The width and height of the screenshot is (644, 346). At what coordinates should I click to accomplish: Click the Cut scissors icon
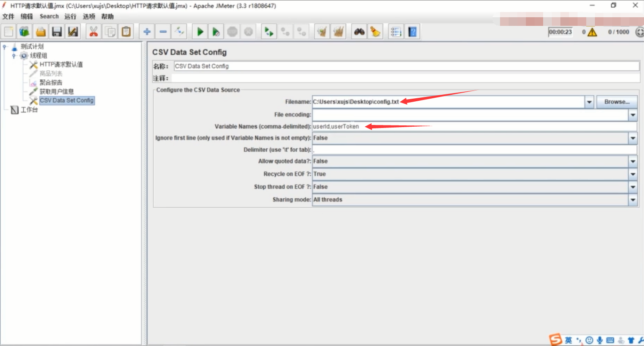(93, 31)
